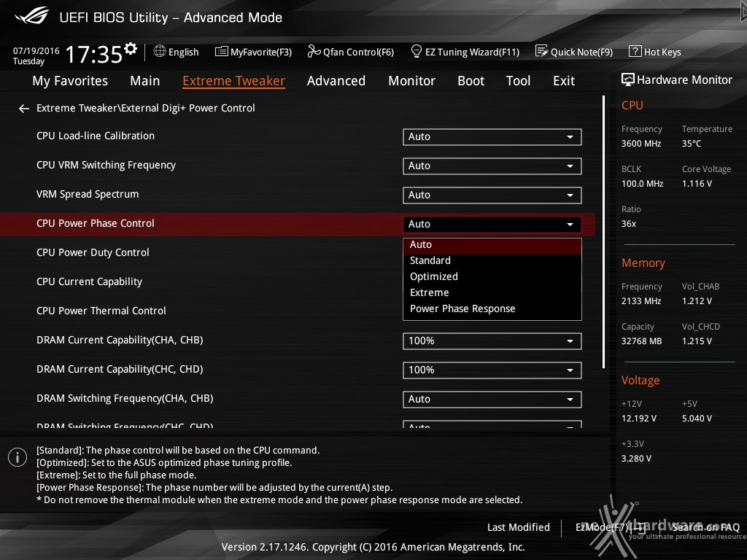Click the Quick Note pencil icon
Screen dimensions: 747x560
coord(541,51)
